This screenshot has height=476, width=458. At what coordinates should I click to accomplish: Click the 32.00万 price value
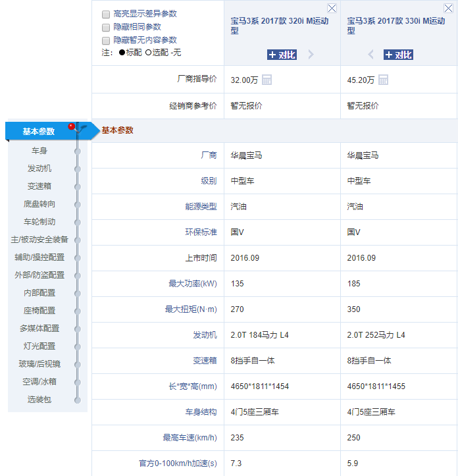pyautogui.click(x=244, y=80)
